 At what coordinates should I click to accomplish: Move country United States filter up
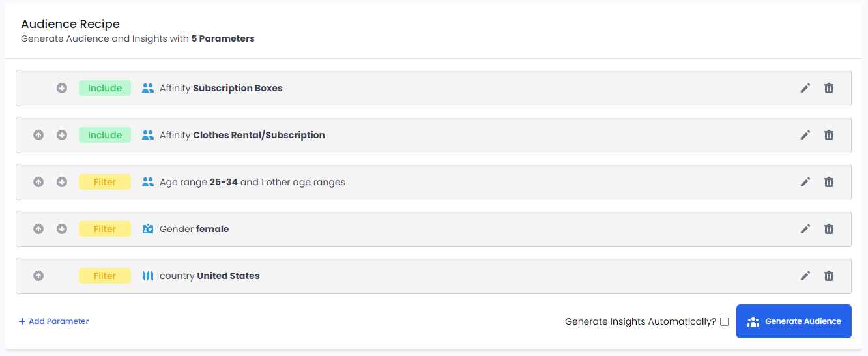(38, 276)
